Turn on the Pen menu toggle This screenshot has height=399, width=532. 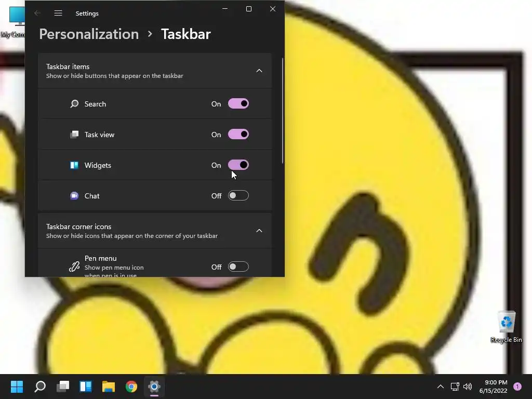click(238, 267)
